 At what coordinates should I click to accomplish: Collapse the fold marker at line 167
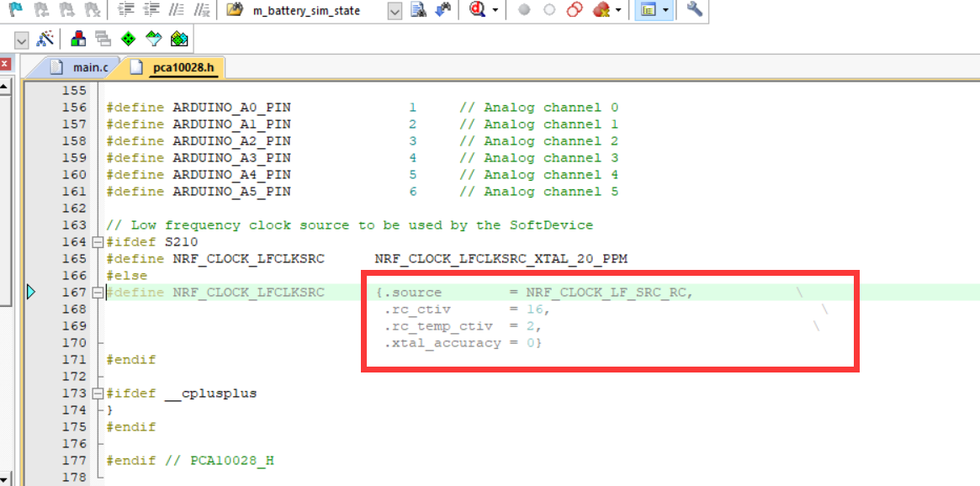tap(98, 293)
